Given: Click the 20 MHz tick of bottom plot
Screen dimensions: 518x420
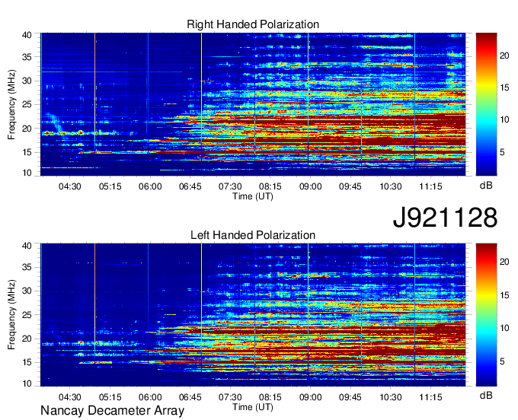Looking at the screenshot, I should (x=27, y=339).
